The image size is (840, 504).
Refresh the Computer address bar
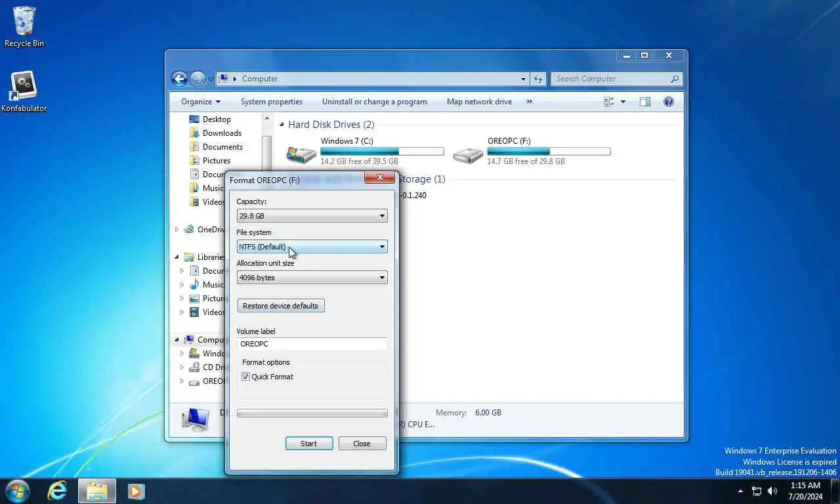coord(538,79)
